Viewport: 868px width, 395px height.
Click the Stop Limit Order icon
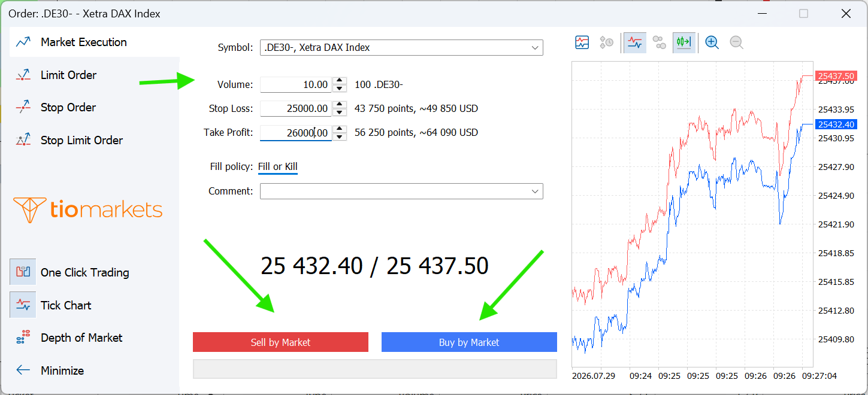(23, 141)
